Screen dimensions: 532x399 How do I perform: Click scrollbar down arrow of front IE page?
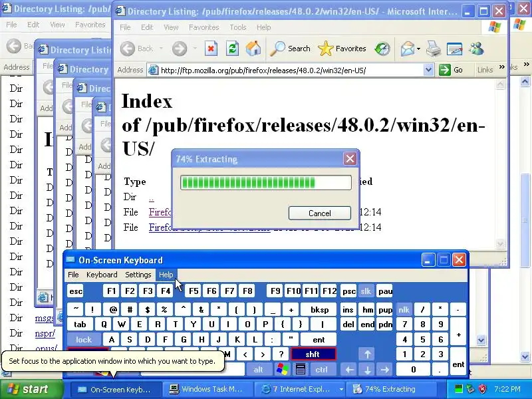501,243
